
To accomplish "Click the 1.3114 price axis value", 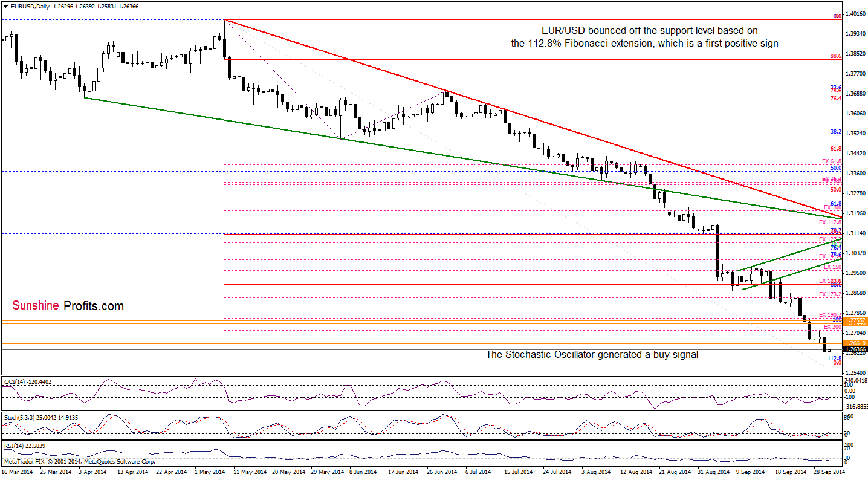I will [855, 233].
